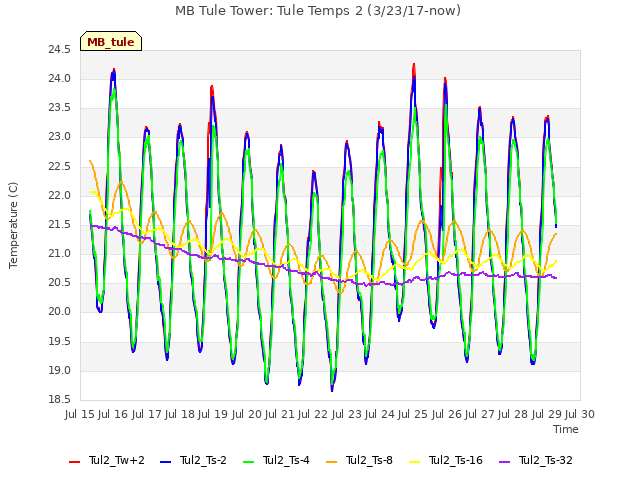Image resolution: width=640 pixels, height=480 pixels.
Task: Click the Jul 30 x-axis date label
Action: coord(580,414)
